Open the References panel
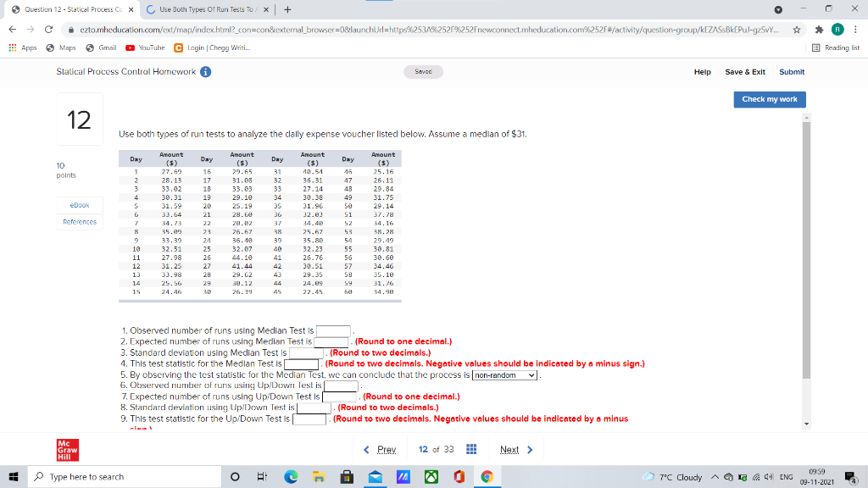This screenshot has width=868, height=488. click(x=79, y=221)
